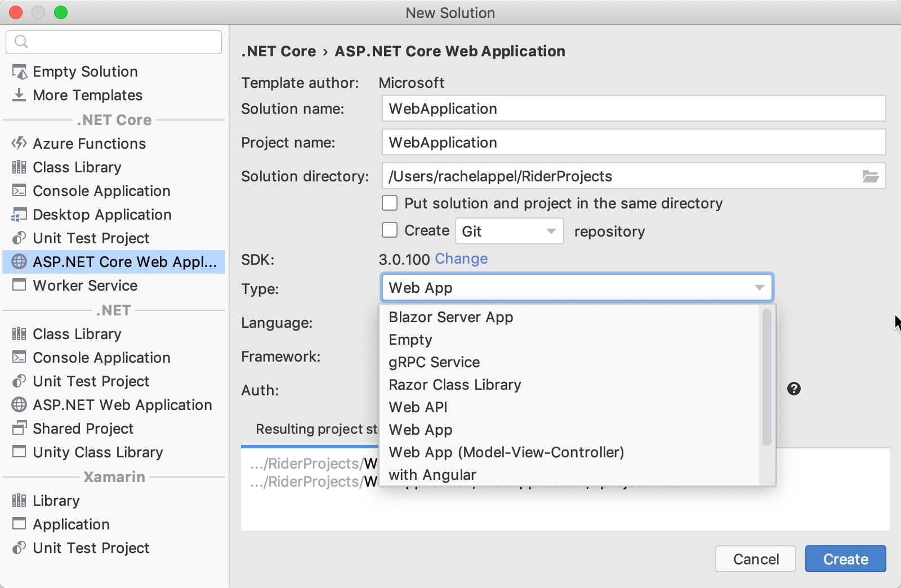901x588 pixels.
Task: Click the .NET Core Class Library icon
Action: (x=19, y=167)
